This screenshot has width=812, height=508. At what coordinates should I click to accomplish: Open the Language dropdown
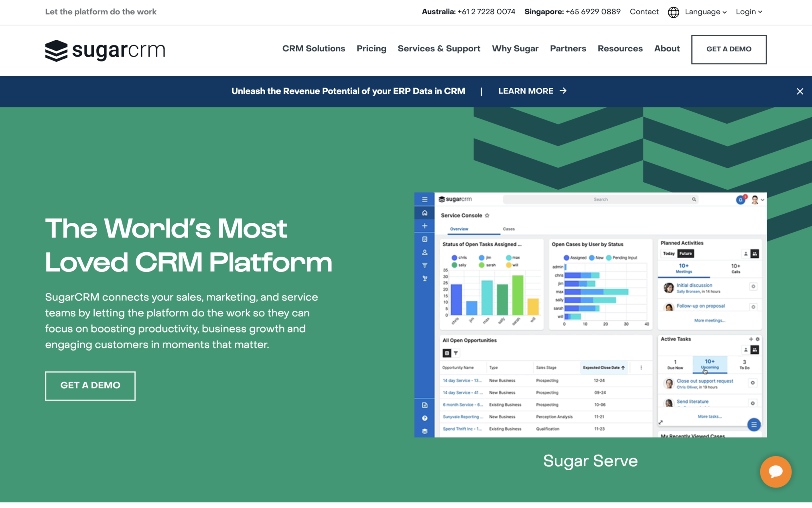(x=706, y=12)
